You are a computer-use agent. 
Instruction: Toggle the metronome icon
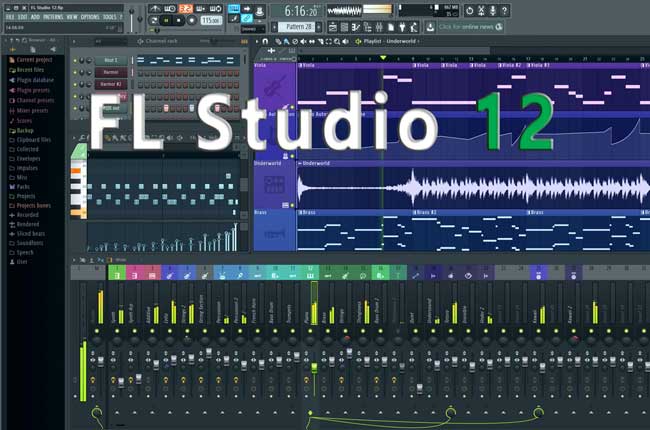[x=155, y=8]
